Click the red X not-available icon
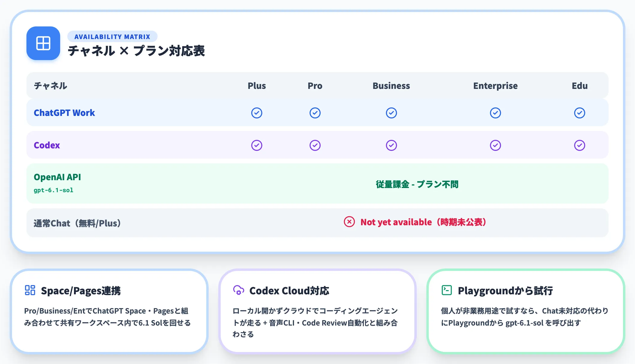This screenshot has width=635, height=364. [x=349, y=222]
